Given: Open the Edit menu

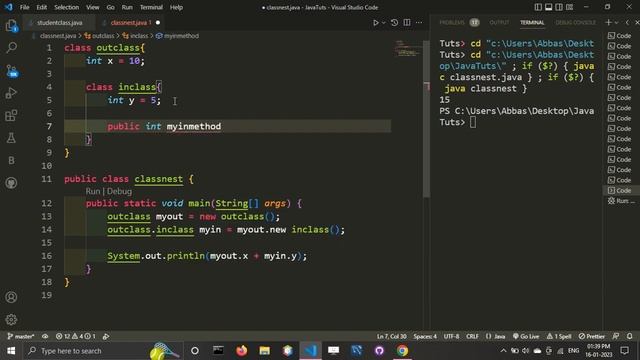Looking at the screenshot, I should click(x=42, y=7).
